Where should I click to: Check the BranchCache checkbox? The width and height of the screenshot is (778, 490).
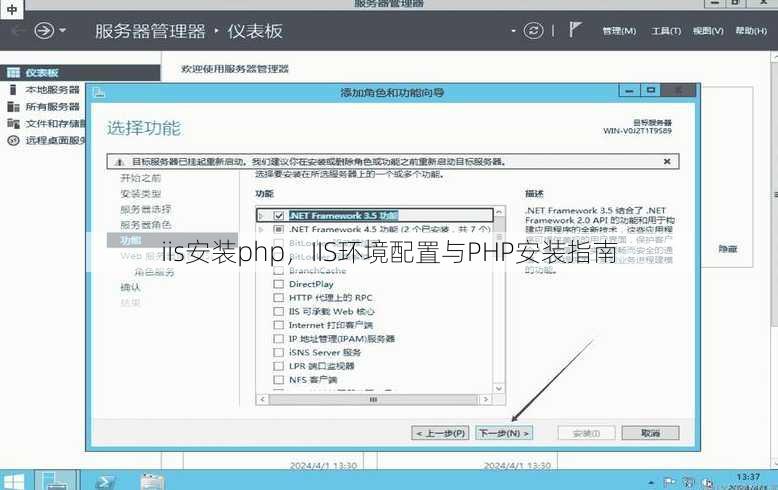click(278, 271)
